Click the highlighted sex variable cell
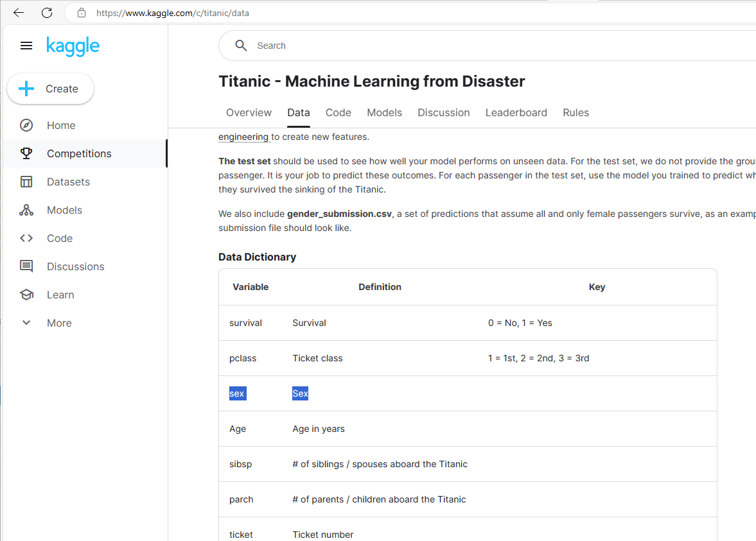This screenshot has width=756, height=541. [237, 393]
